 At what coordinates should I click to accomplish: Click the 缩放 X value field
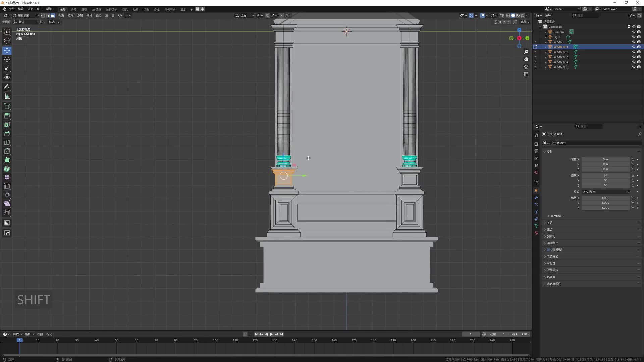tap(605, 198)
